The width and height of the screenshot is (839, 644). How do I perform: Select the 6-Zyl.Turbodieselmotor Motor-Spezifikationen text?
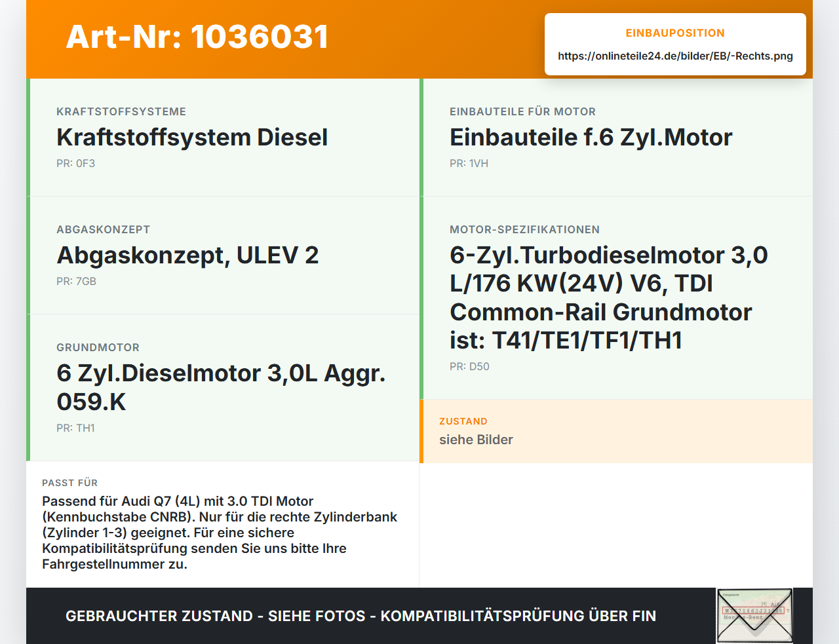click(609, 297)
